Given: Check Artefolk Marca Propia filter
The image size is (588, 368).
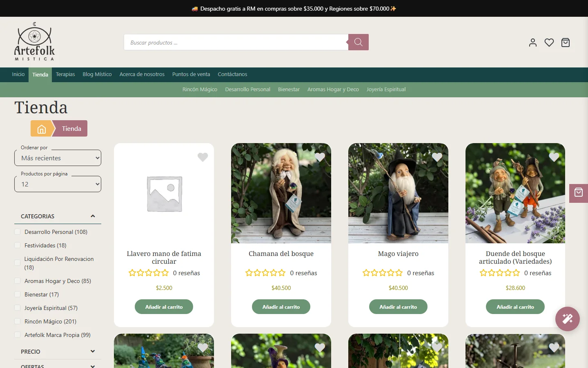Looking at the screenshot, I should [x=17, y=335].
